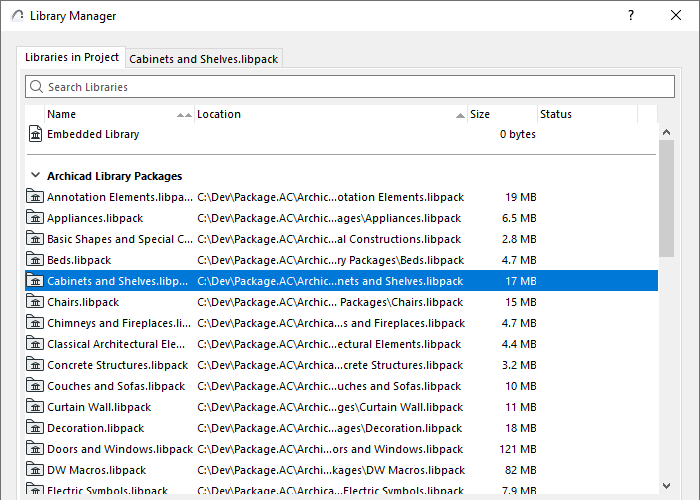Switch to Libraries in Project tab
Screen dimensions: 700x500
coord(72,58)
